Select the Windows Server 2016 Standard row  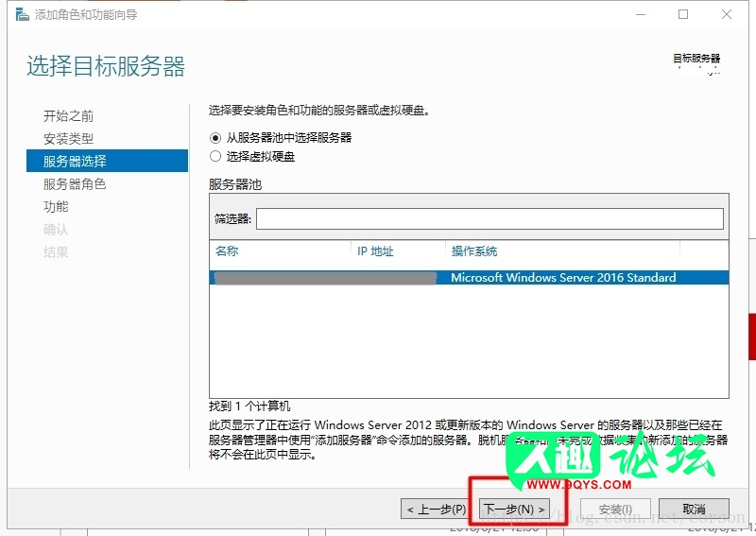[469, 277]
